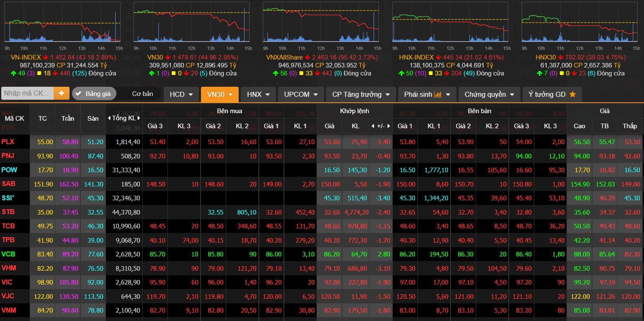
Task: Select the POW stock symbol
Action: pyautogui.click(x=8, y=170)
